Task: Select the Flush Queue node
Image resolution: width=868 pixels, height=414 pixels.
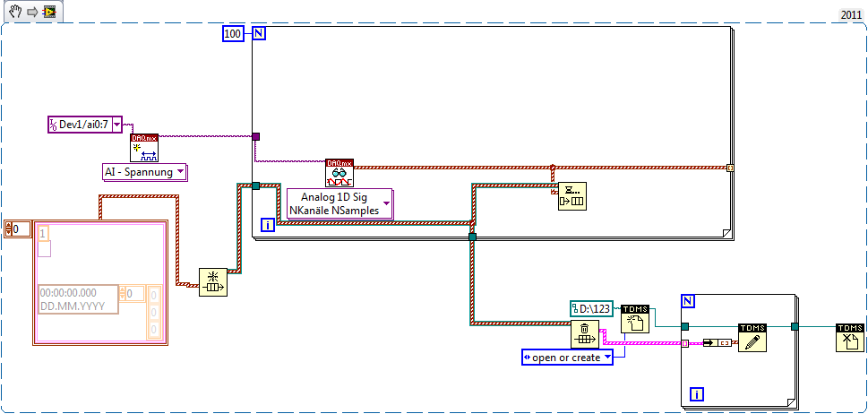Action: [x=585, y=333]
